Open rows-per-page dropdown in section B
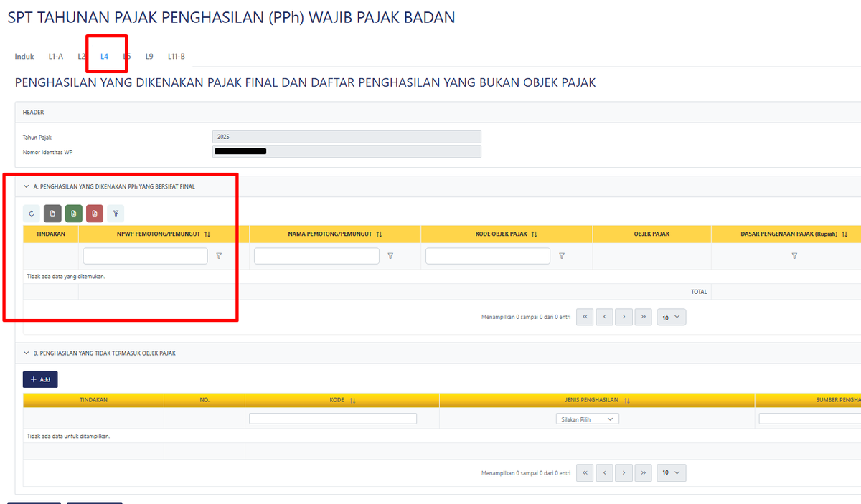The image size is (861, 504). (672, 473)
